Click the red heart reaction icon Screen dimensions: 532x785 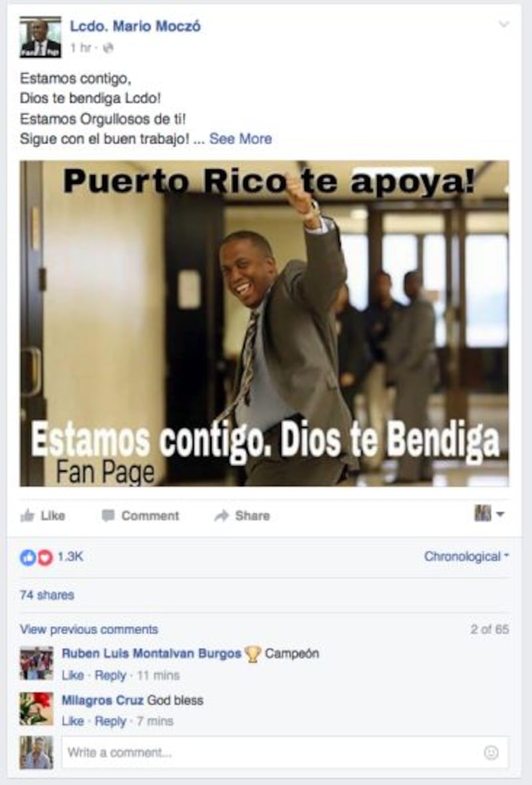point(45,557)
